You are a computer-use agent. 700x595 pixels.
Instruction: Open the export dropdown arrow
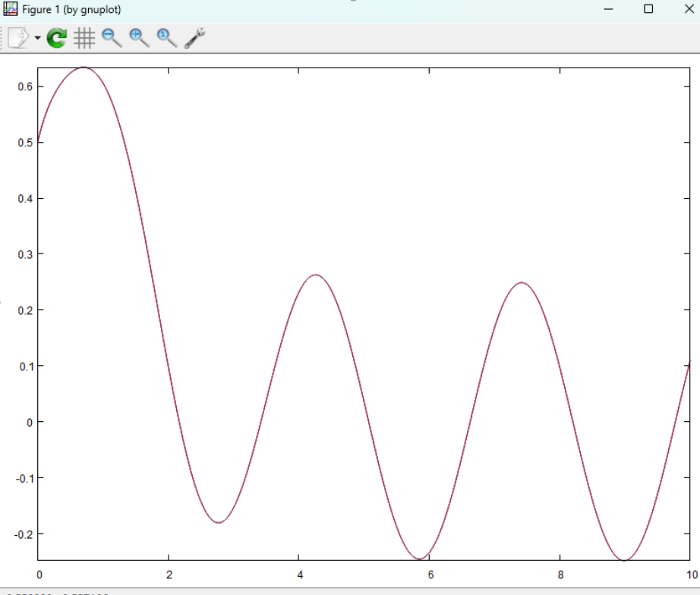(37, 38)
